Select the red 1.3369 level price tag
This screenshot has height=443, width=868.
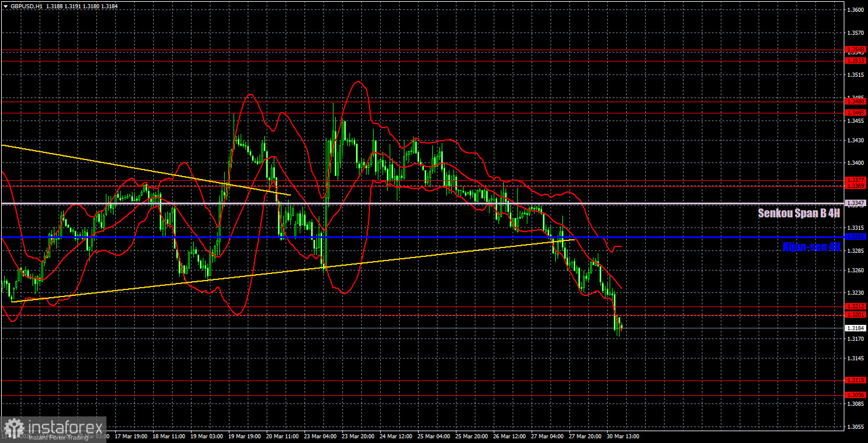coord(856,185)
